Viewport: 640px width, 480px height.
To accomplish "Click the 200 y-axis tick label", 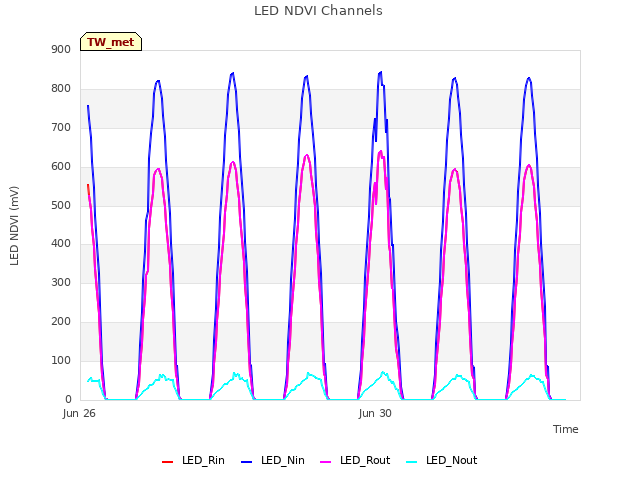I will (61, 322).
